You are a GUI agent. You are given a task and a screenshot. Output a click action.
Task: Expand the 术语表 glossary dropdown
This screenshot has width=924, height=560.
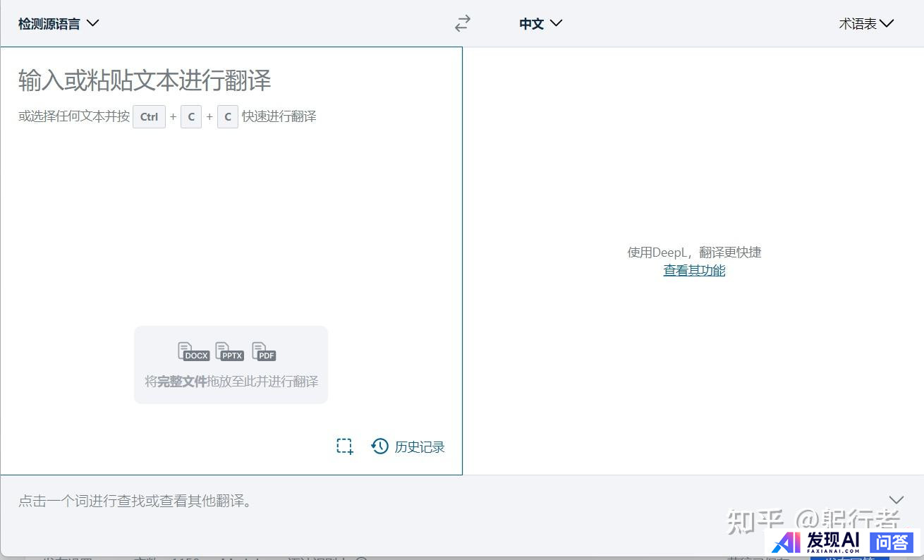tap(866, 24)
